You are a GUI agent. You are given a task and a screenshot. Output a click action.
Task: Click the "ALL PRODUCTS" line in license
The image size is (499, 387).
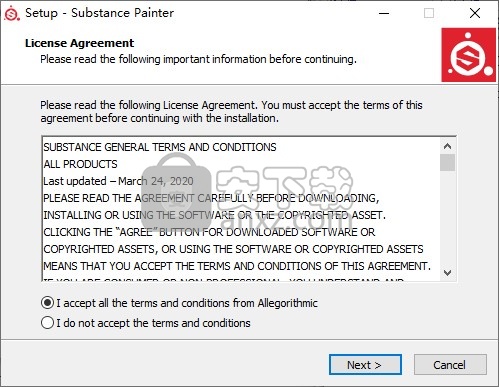80,164
